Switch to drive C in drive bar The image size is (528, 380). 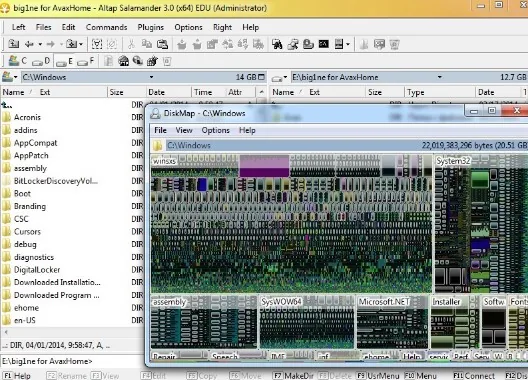coord(18,61)
